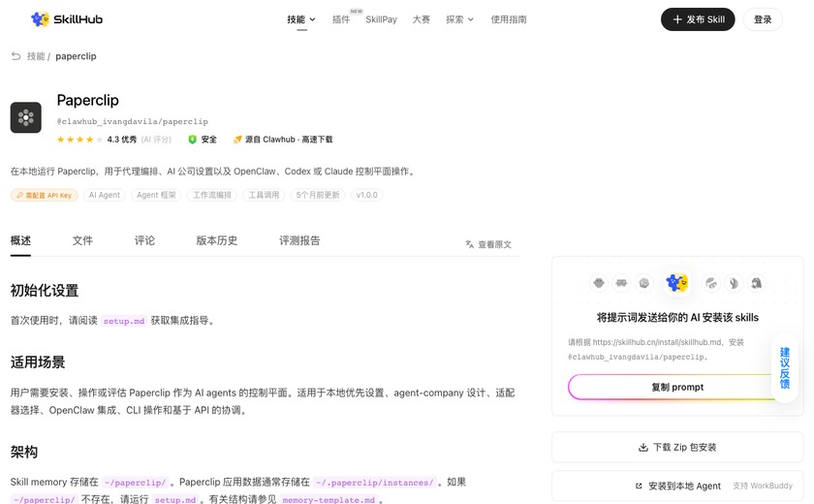Click the SkillHub logo in the header
The height and width of the screenshot is (504, 814).
67,19
